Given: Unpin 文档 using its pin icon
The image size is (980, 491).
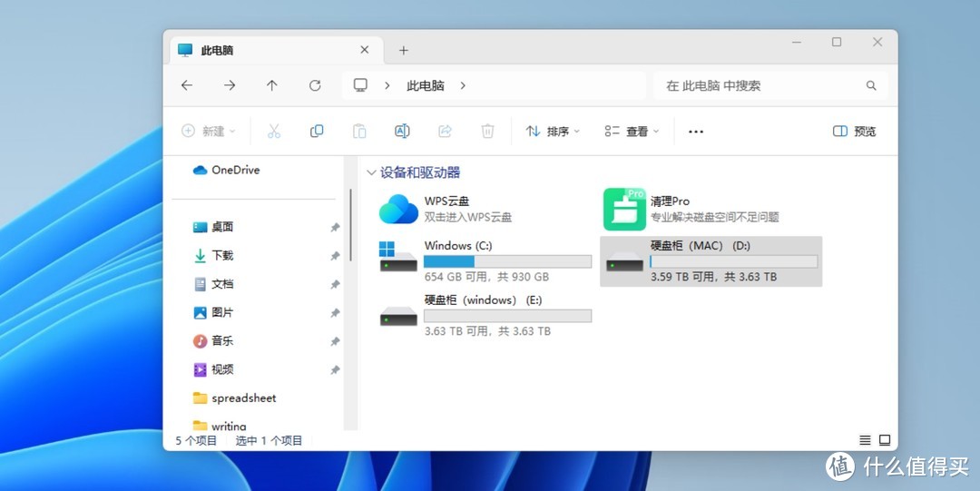Looking at the screenshot, I should 335,285.
